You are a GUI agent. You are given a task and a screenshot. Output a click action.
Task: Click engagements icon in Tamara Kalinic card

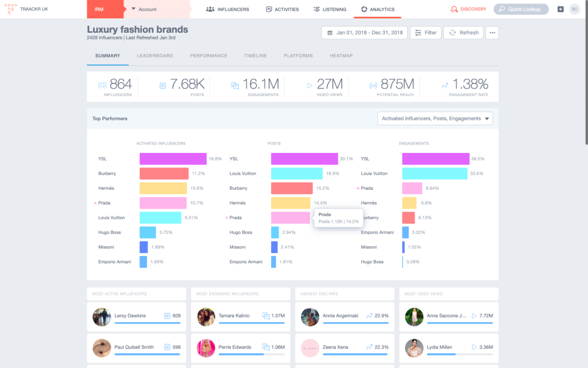click(x=266, y=316)
